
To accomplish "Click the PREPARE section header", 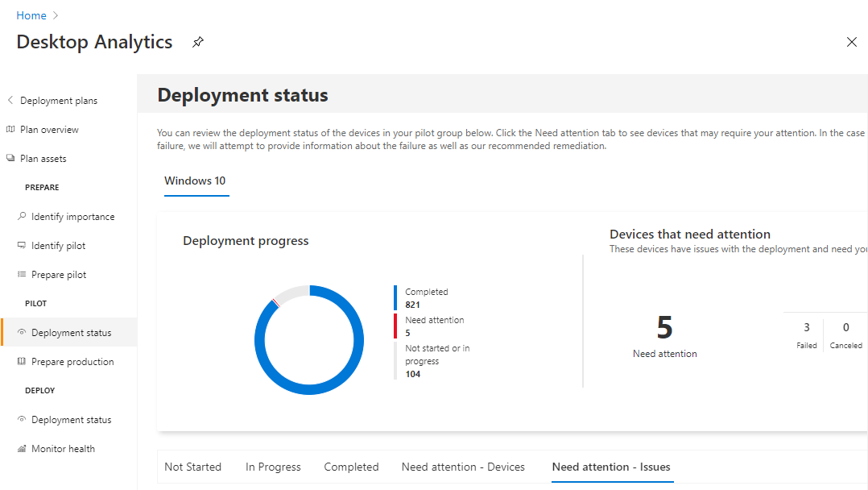I will point(42,187).
